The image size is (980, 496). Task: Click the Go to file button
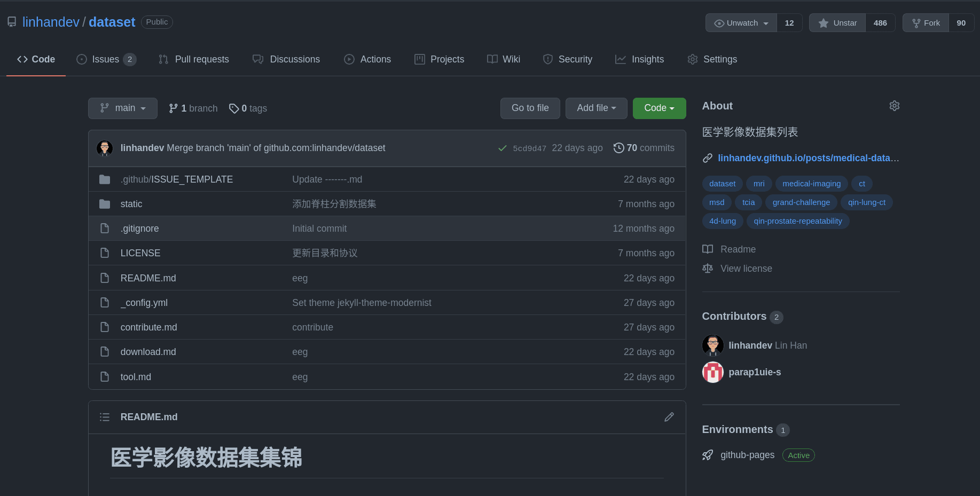[530, 108]
